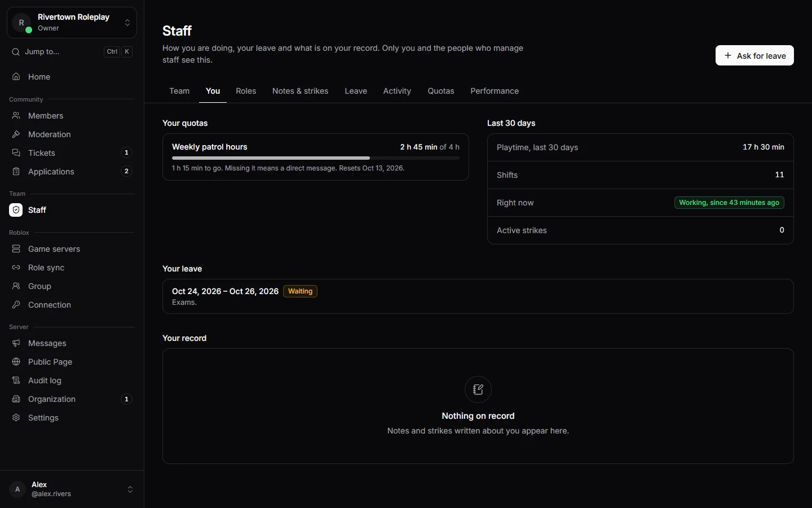Click the Game servers stack icon

point(16,249)
